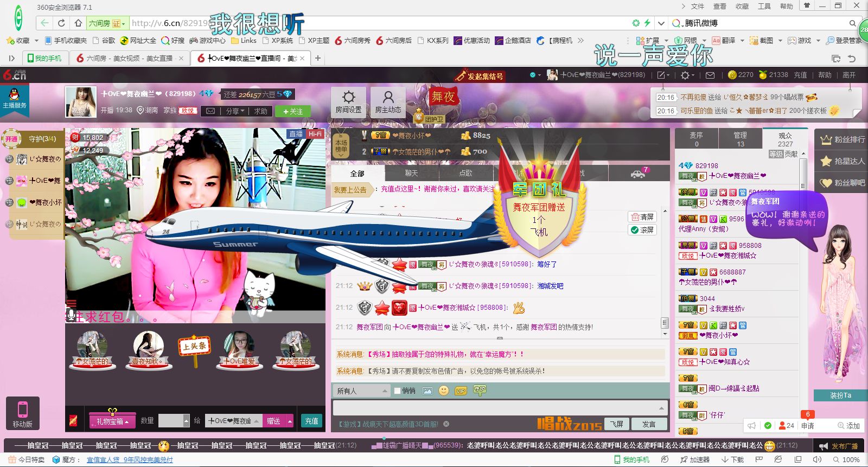Switch to the 聊天 chat tab
Screen dimensions: 868x467
tap(412, 173)
